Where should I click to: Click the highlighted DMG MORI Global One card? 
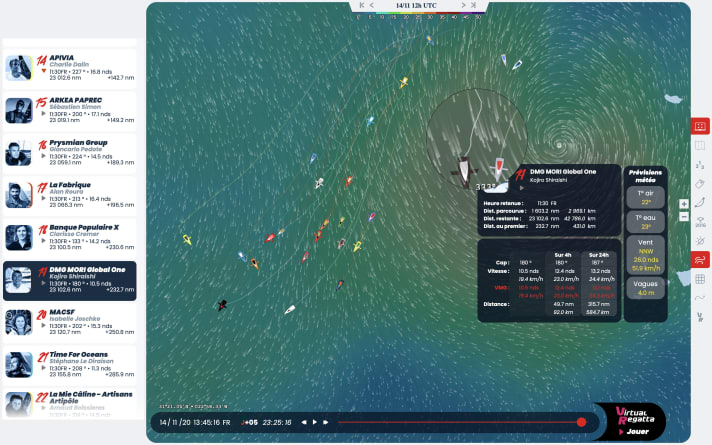69,281
